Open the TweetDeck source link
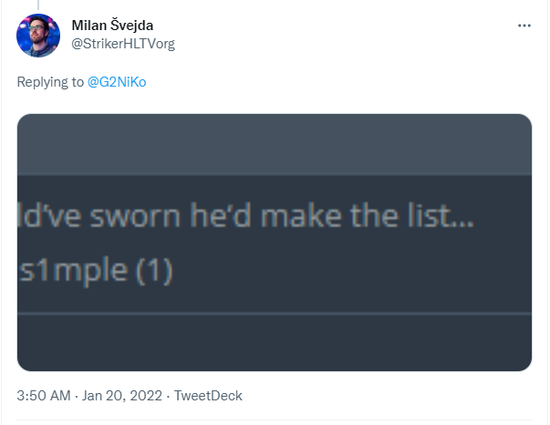Viewport: 550px width, 425px height. coord(208,396)
